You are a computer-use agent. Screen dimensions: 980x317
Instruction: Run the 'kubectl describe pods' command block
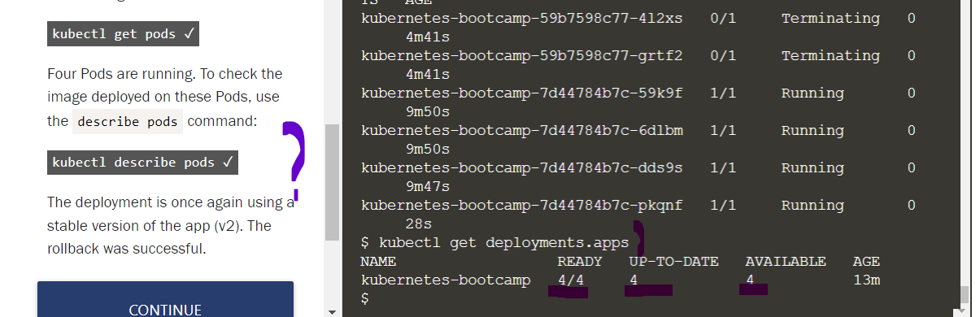pyautogui.click(x=143, y=162)
